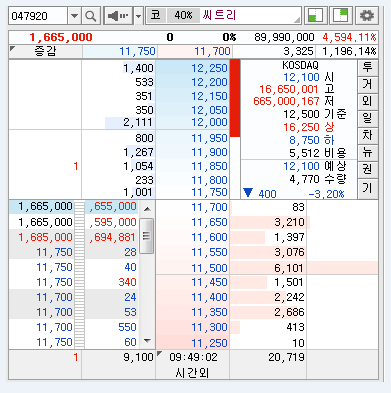Click the magnifier stock search icon
This screenshot has height=393, width=391.
[x=91, y=16]
